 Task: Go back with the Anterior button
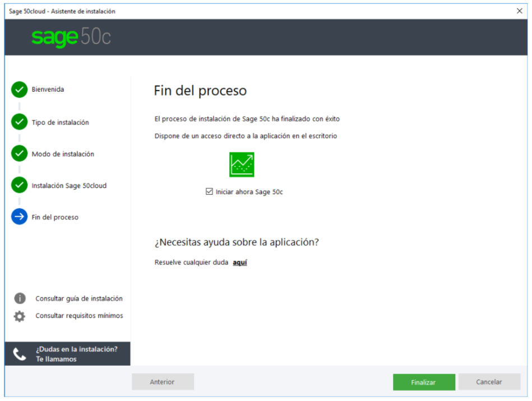click(163, 382)
